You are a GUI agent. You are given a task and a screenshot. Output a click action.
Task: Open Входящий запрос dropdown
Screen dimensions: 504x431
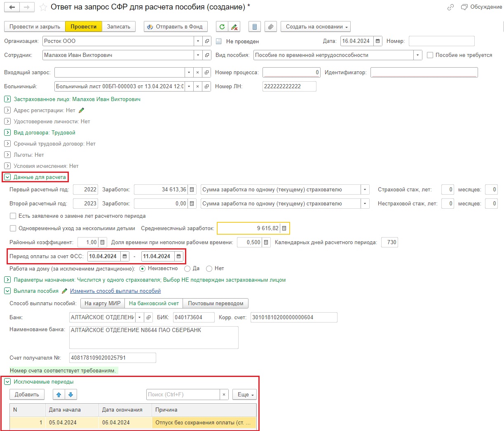click(189, 73)
